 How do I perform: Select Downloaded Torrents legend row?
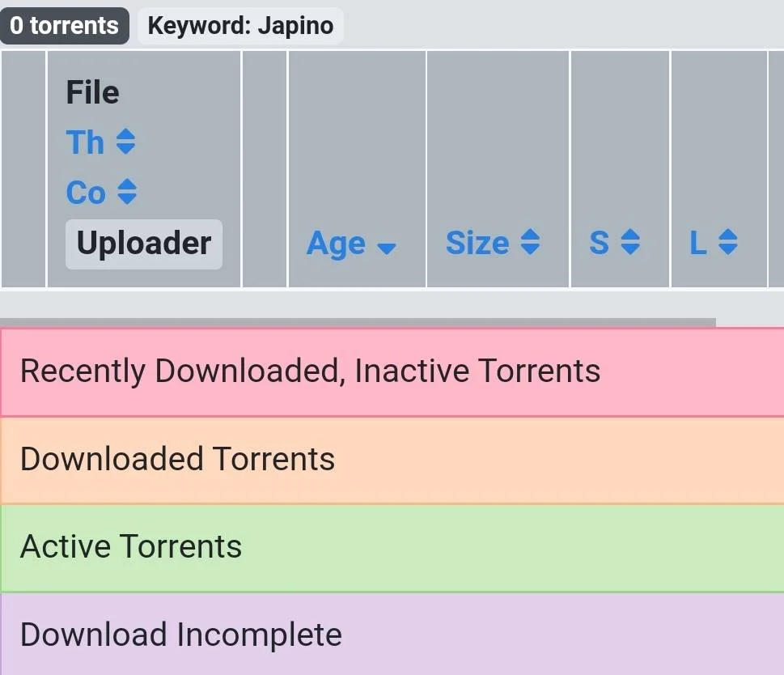(392, 460)
